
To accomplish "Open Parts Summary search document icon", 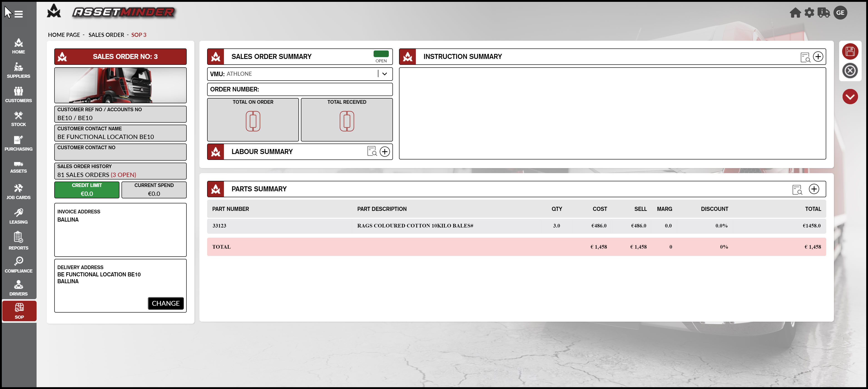I will point(797,189).
